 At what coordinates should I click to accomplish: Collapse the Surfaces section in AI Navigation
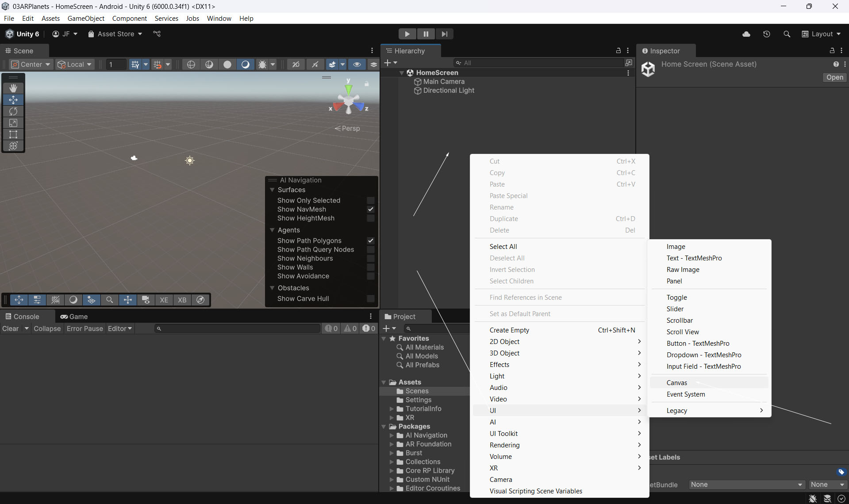click(x=272, y=190)
